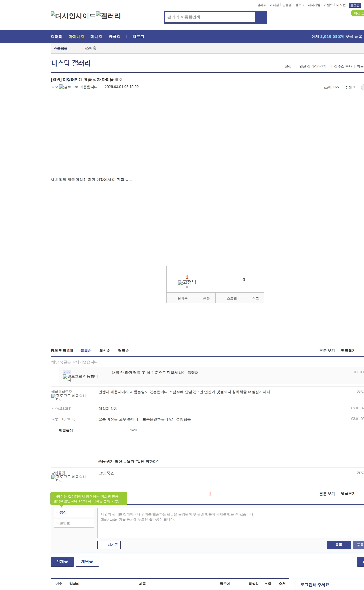Click the 스크랩 button

(x=228, y=298)
